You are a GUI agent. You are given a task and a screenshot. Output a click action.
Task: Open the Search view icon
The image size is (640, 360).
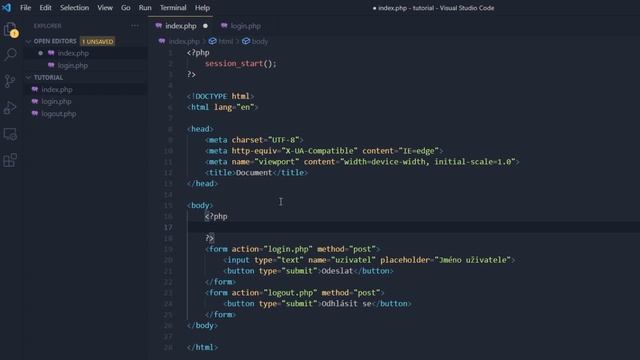[x=10, y=54]
